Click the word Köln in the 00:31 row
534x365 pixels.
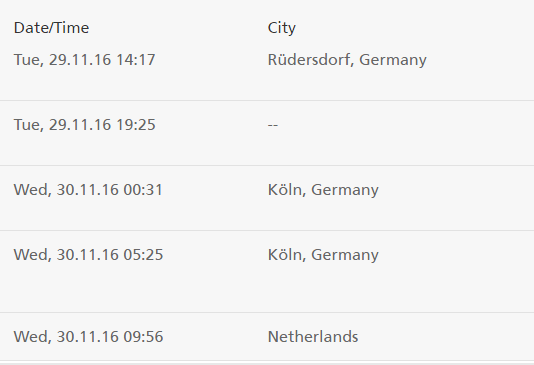pos(285,189)
